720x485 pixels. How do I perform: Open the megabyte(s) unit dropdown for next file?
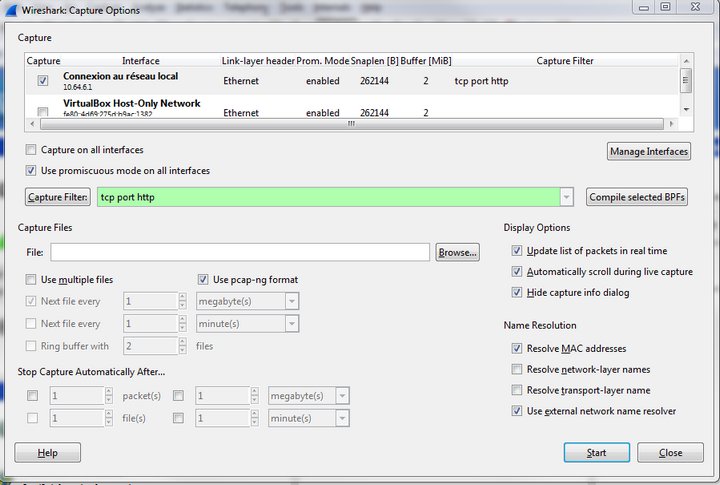click(x=291, y=301)
